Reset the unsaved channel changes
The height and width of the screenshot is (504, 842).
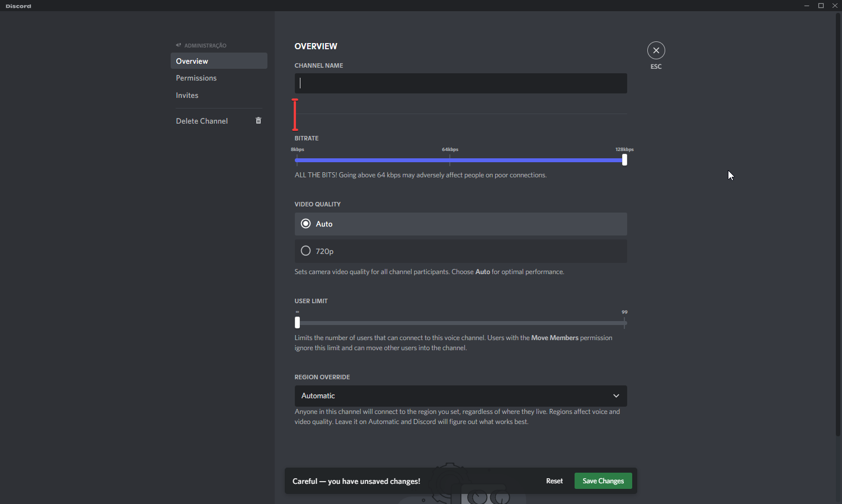[554, 481]
